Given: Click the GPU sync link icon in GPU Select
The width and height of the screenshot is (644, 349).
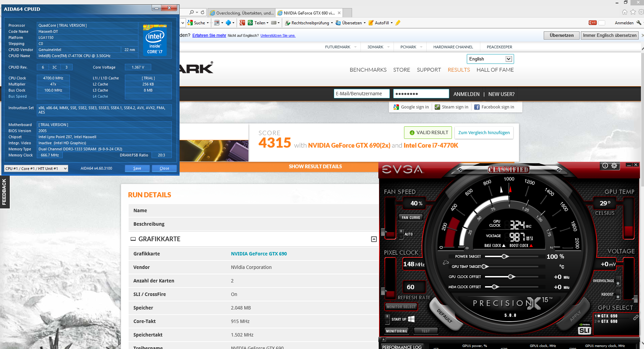Looking at the screenshot, I should tap(636, 318).
